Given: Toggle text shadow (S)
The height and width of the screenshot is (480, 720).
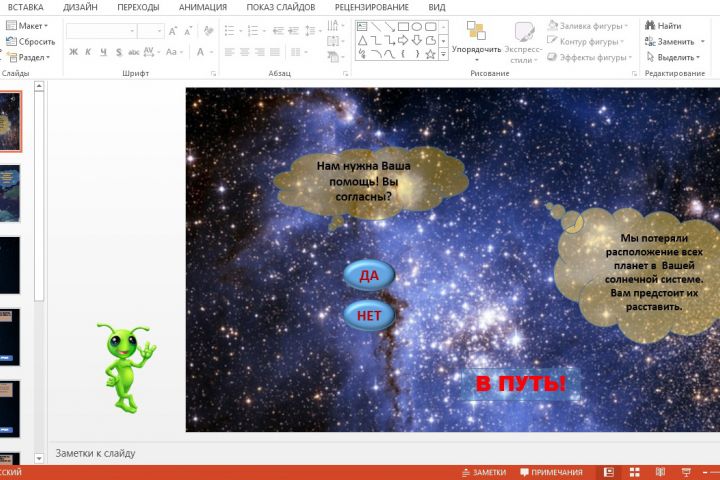Looking at the screenshot, I should pyautogui.click(x=119, y=52).
